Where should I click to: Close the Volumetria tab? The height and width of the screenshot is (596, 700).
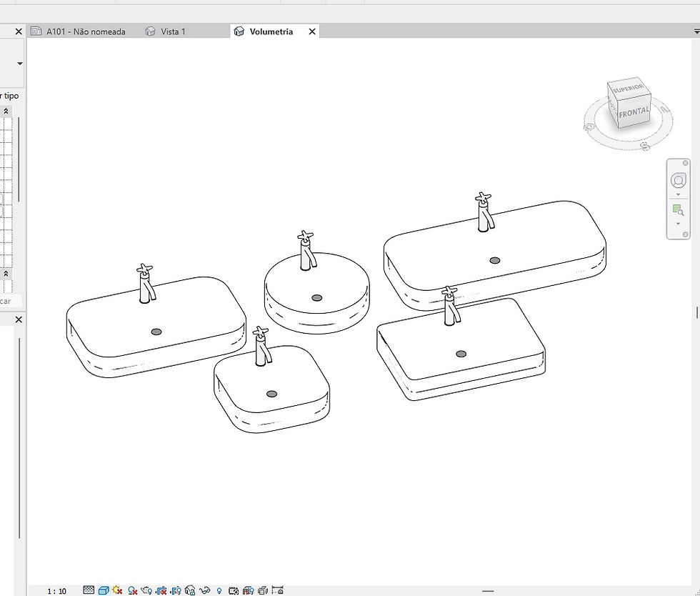pos(312,31)
